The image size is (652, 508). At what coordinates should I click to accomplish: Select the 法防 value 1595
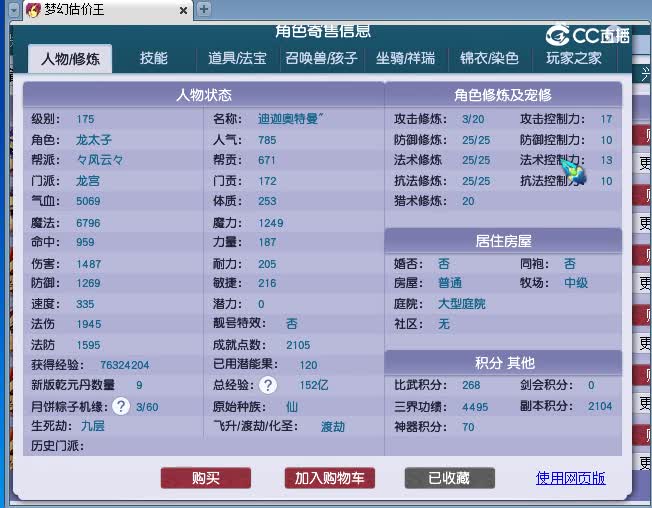pos(88,345)
